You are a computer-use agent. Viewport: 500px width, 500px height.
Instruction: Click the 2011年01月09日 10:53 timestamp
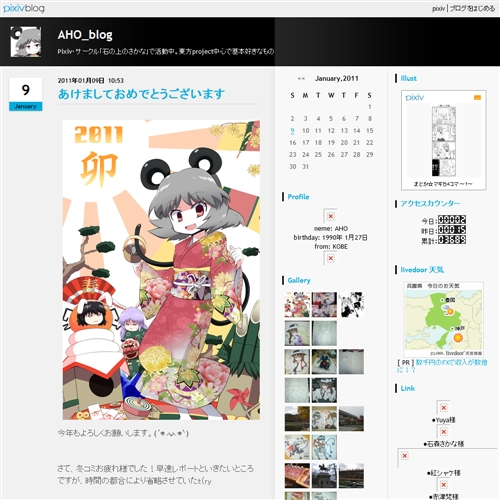click(x=91, y=81)
